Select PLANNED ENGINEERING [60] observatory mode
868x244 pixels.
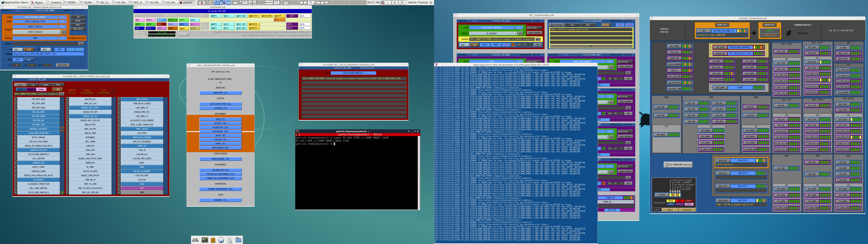pos(220,189)
